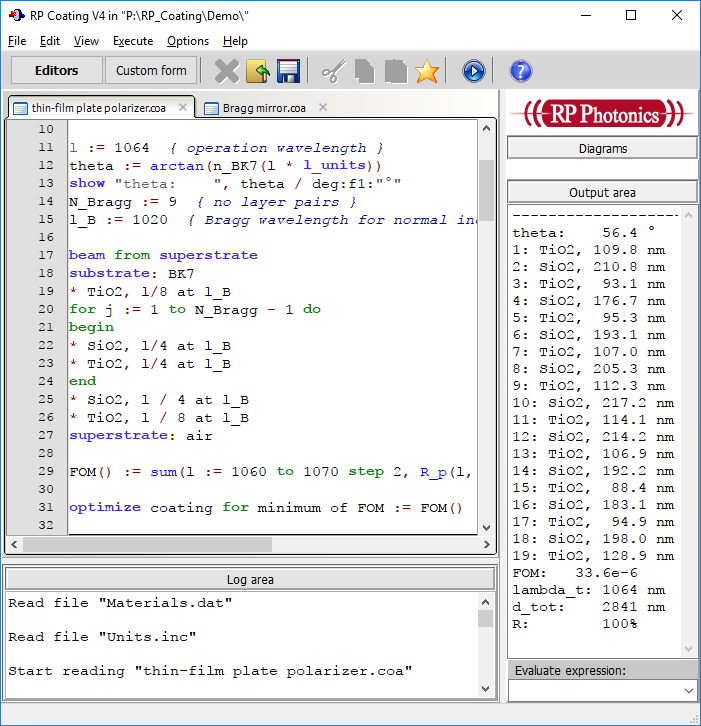This screenshot has width=701, height=726.
Task: Click the Custom form button
Action: pyautogui.click(x=151, y=70)
